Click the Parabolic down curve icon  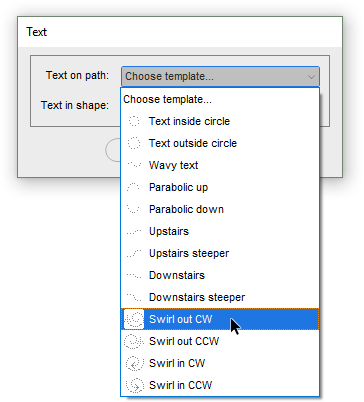pyautogui.click(x=134, y=209)
